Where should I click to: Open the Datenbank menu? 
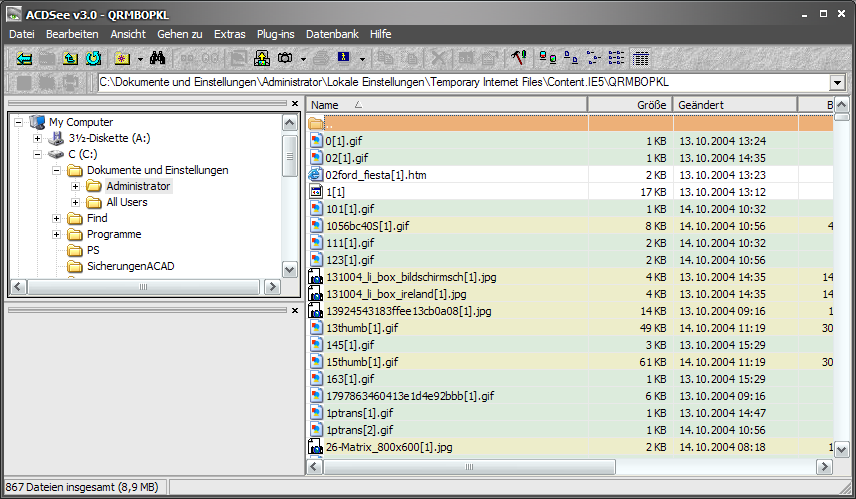[x=332, y=34]
